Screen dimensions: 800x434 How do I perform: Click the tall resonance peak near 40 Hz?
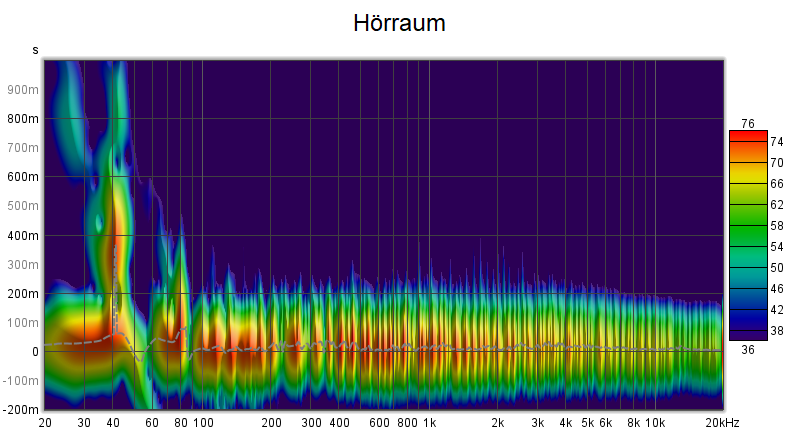click(x=116, y=200)
